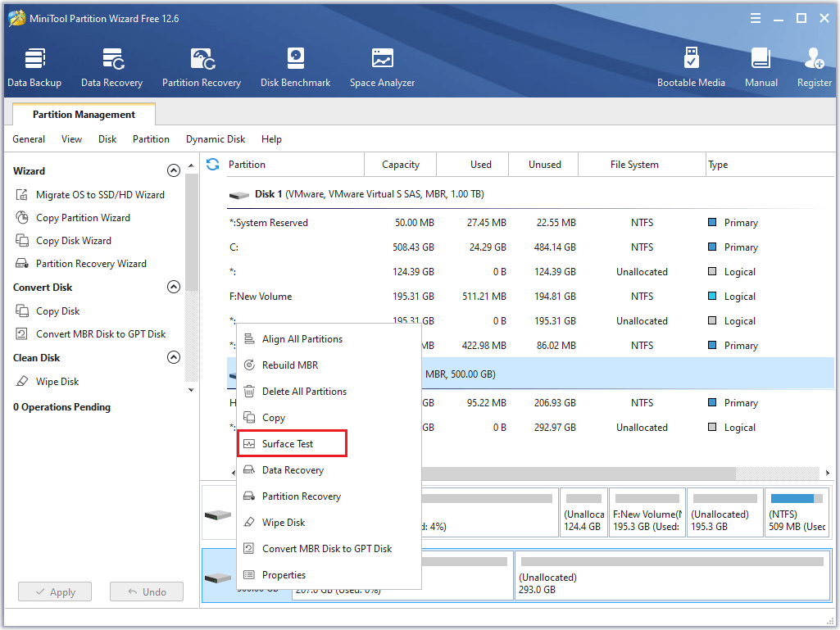The width and height of the screenshot is (840, 630).
Task: Collapse the Convert Disk section
Action: [x=173, y=288]
